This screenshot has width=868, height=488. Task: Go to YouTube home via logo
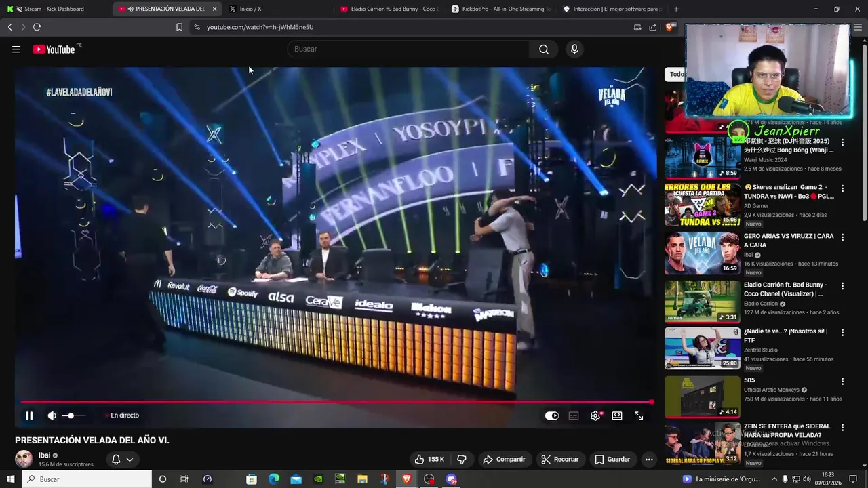click(x=54, y=49)
